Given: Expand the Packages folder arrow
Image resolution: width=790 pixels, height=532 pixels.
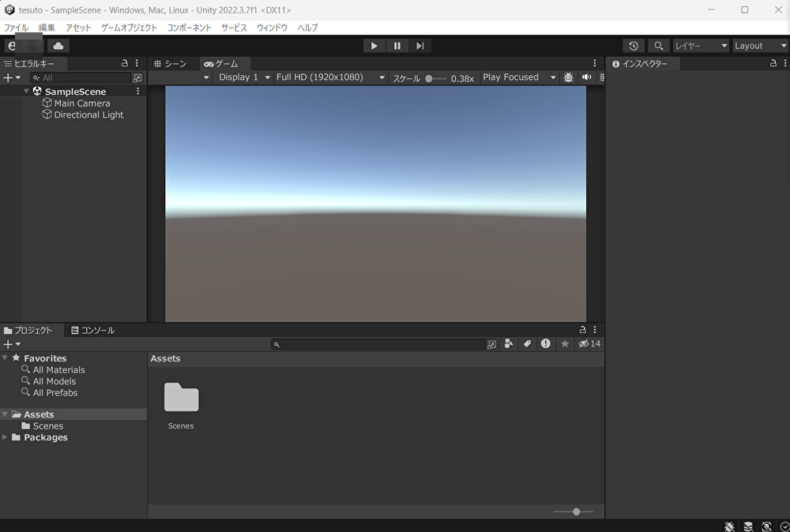Looking at the screenshot, I should [x=5, y=437].
